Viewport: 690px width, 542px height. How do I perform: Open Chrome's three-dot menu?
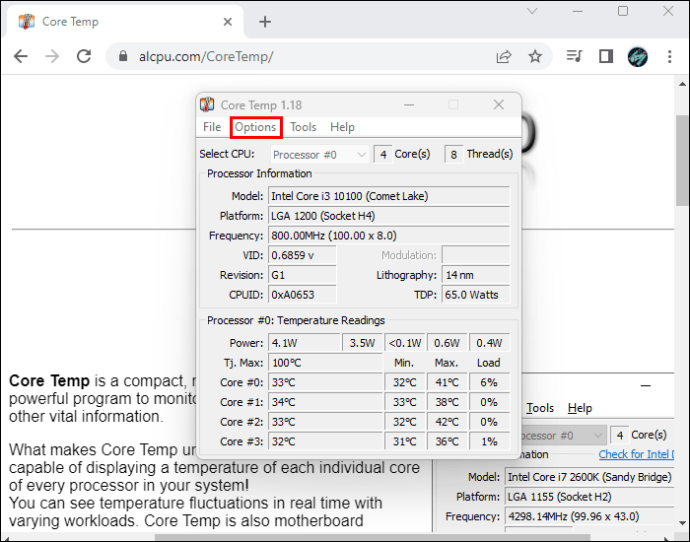click(669, 56)
